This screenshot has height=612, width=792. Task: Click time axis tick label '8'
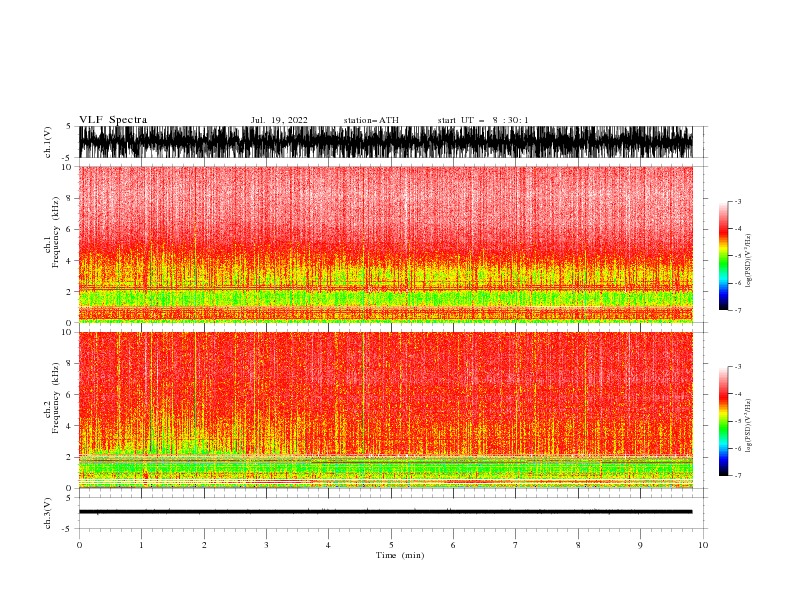[x=578, y=545]
